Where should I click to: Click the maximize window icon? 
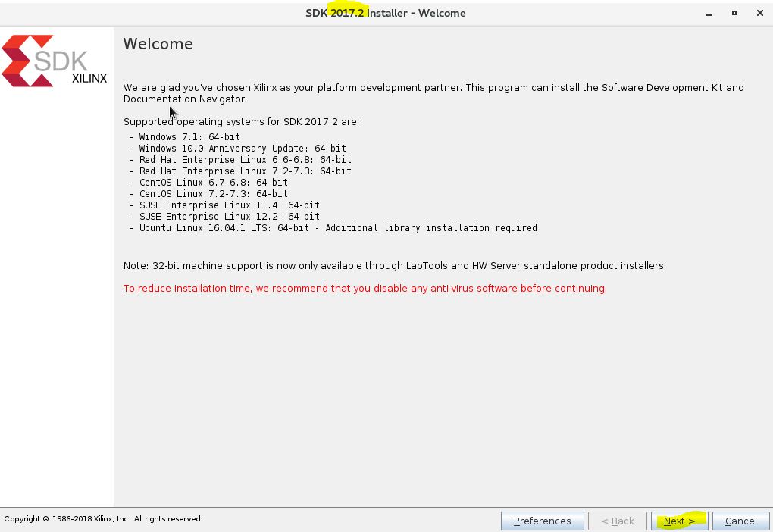[x=733, y=14]
